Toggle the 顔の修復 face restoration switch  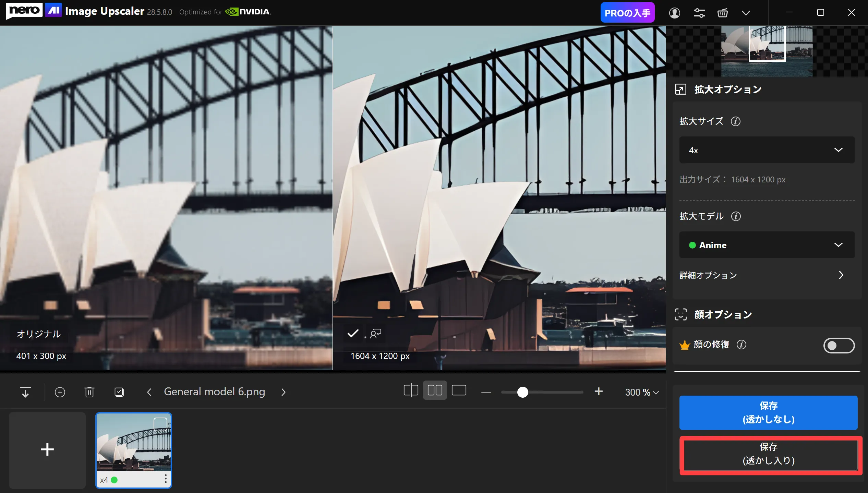click(x=839, y=345)
